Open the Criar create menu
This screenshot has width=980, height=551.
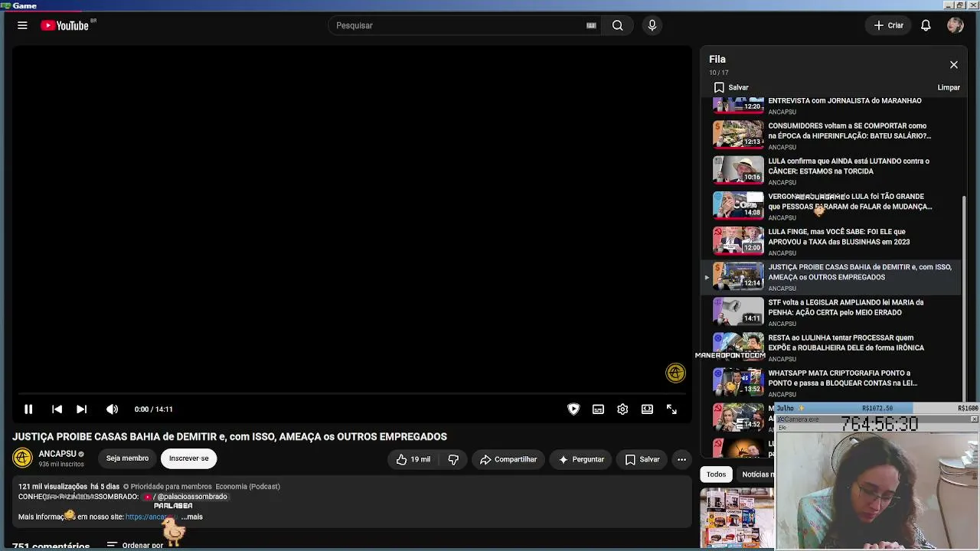[x=889, y=25]
